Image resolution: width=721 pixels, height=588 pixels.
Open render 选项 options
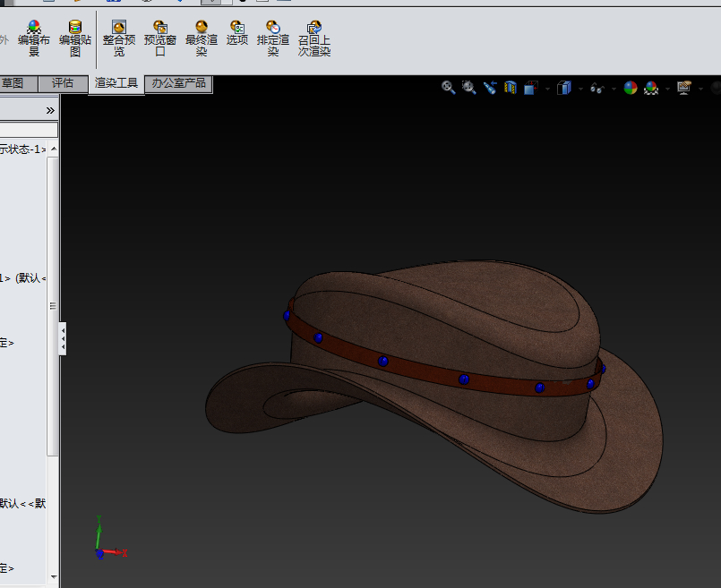(237, 28)
